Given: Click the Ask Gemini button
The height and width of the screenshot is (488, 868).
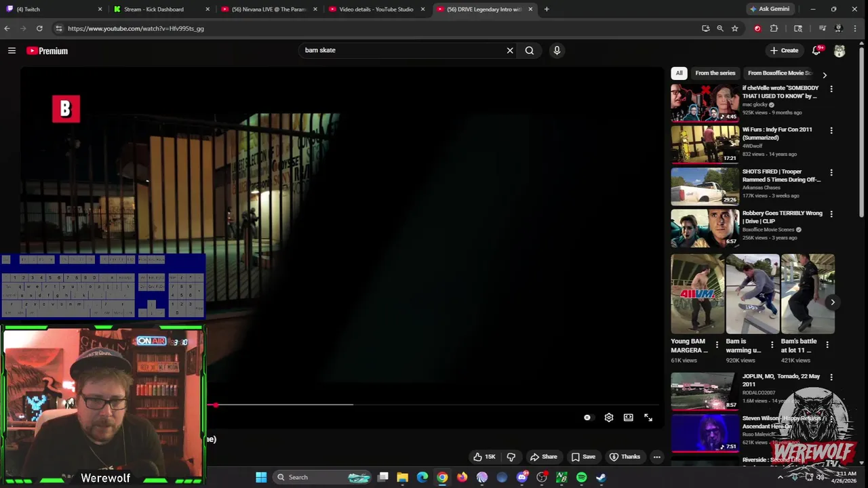Looking at the screenshot, I should coord(769,9).
